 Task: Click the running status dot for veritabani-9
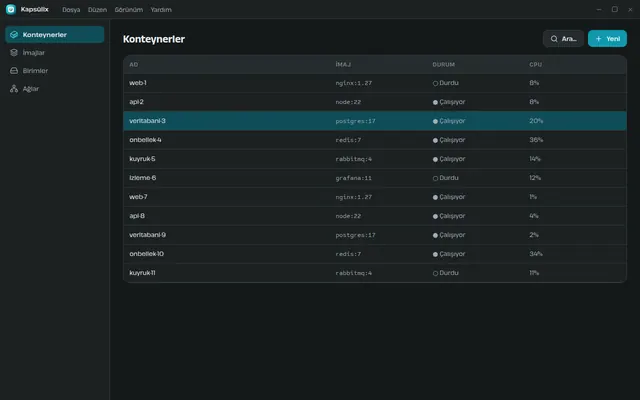[435, 235]
